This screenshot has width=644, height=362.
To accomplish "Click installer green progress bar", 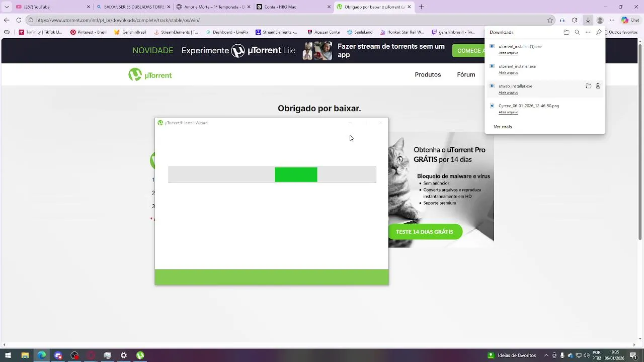I will point(296,174).
